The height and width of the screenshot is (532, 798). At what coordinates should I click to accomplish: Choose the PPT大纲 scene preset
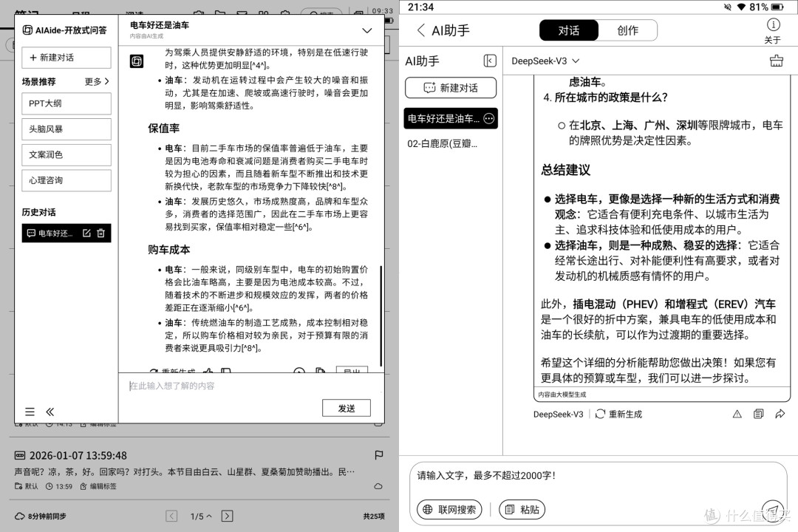66,103
